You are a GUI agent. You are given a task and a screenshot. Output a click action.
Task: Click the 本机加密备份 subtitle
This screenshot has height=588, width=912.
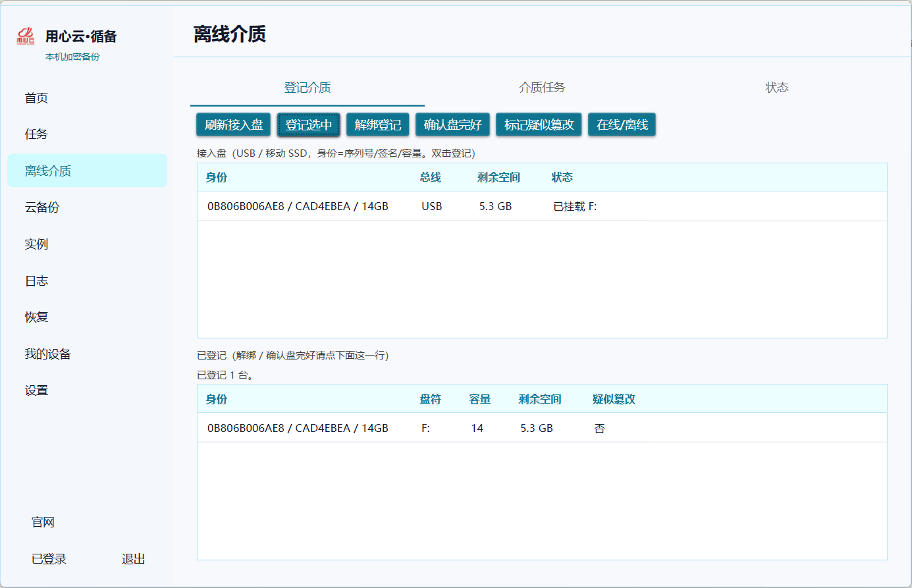72,57
